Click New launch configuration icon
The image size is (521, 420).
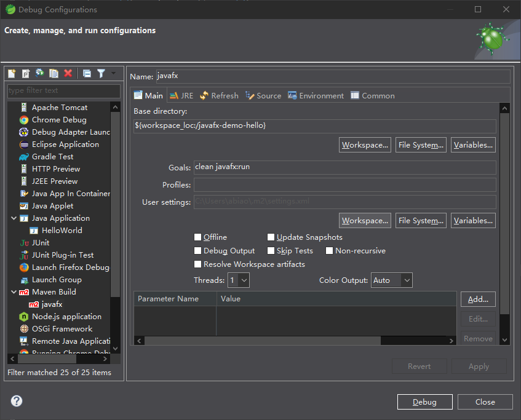click(12, 73)
